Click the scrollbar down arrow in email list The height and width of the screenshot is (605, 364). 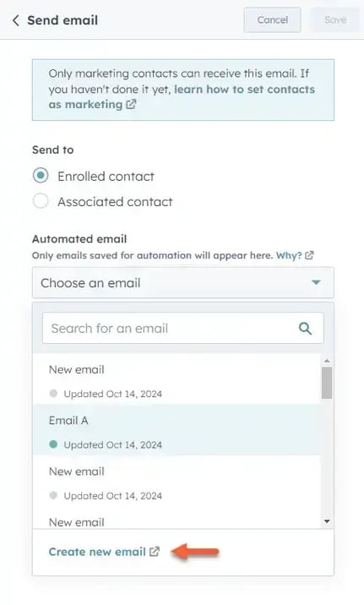point(327,521)
